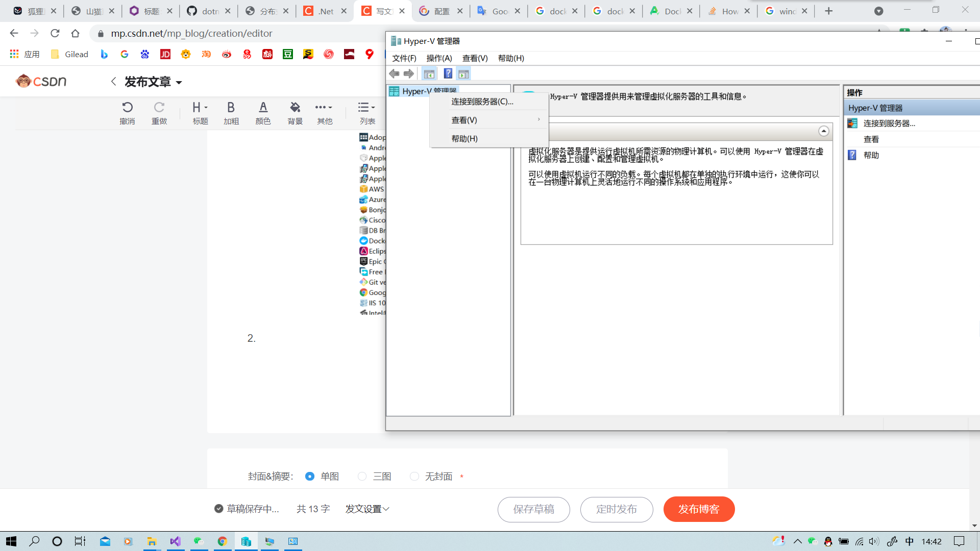
Task: Click the back navigation arrow in Hyper-V Manager
Action: coord(394,73)
